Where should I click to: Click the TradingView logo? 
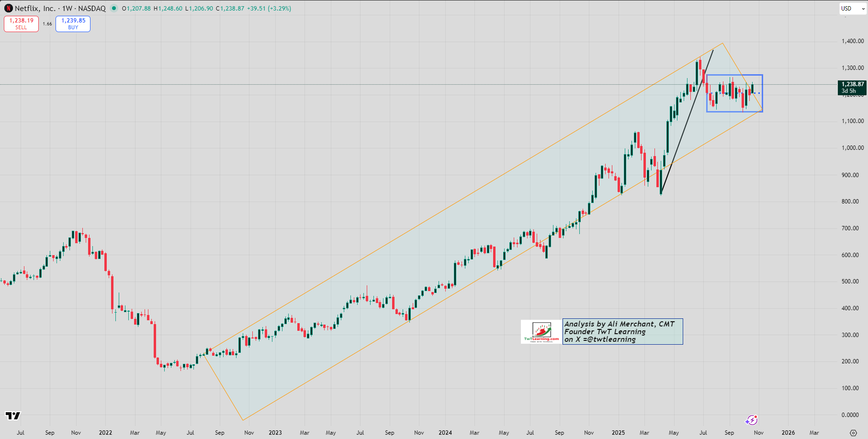click(13, 416)
